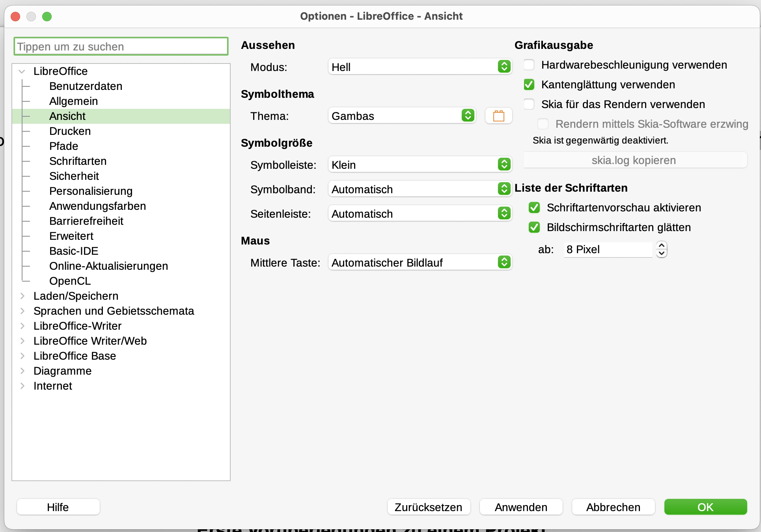Select Sicherheit in the options tree
This screenshot has width=761, height=532.
(74, 176)
